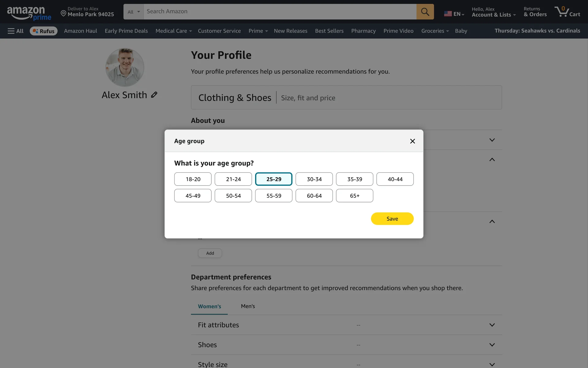Expand the Fit attributes row
Viewport: 588px width, 368px height.
pyautogui.click(x=492, y=325)
